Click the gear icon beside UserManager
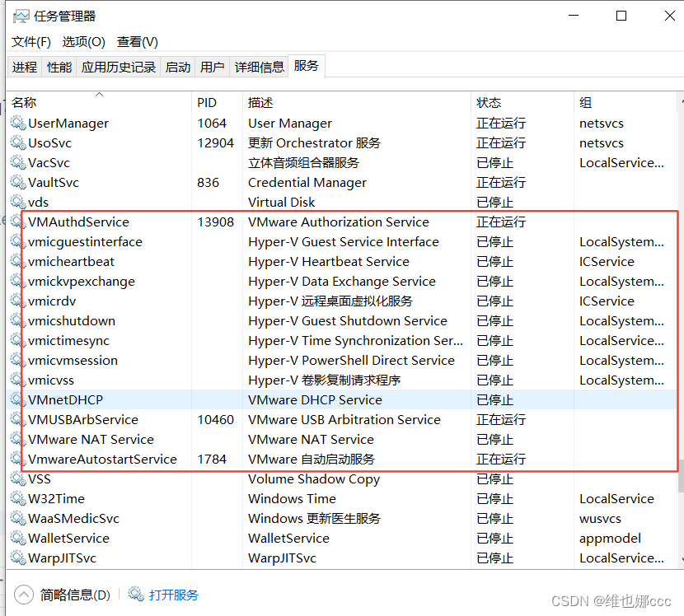Screen dimensions: 684x616 click(18, 123)
